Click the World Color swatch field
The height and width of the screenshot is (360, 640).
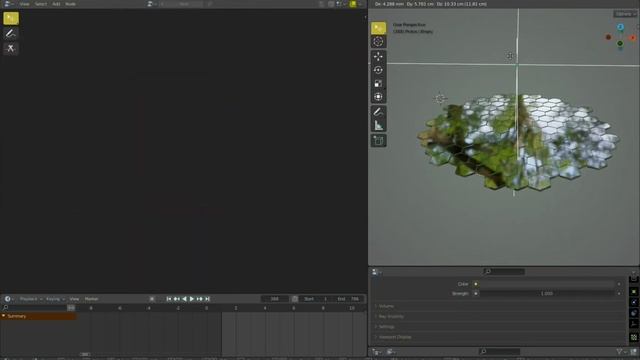(547, 284)
